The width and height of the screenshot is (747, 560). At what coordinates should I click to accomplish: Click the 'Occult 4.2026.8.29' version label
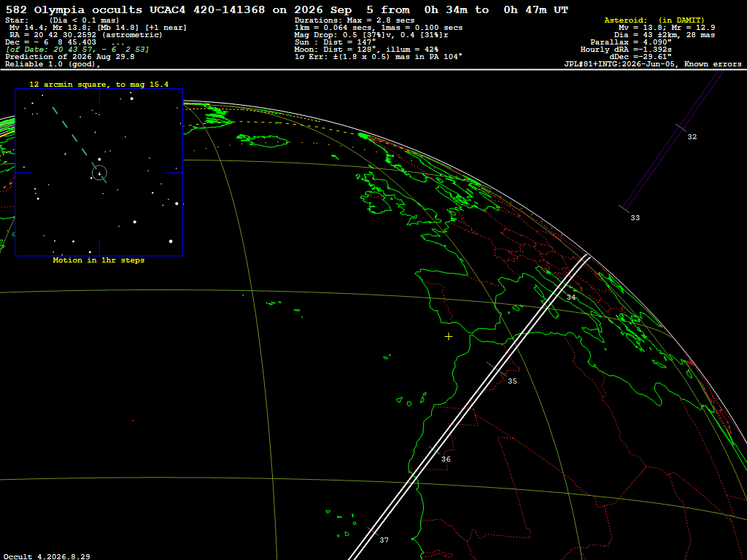pos(47,556)
